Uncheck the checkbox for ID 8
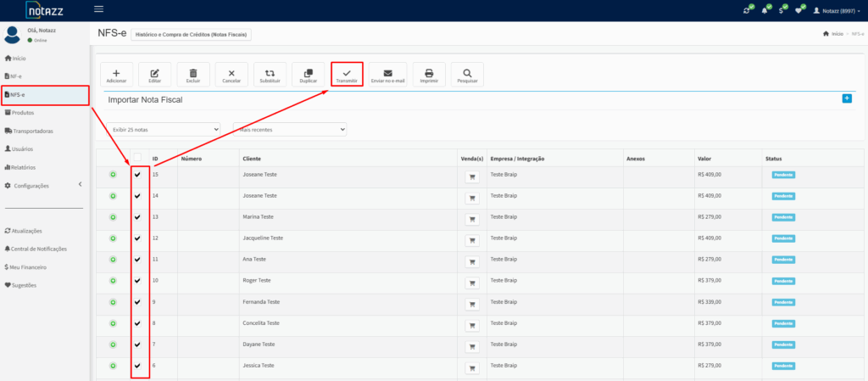The image size is (868, 381). tap(137, 322)
